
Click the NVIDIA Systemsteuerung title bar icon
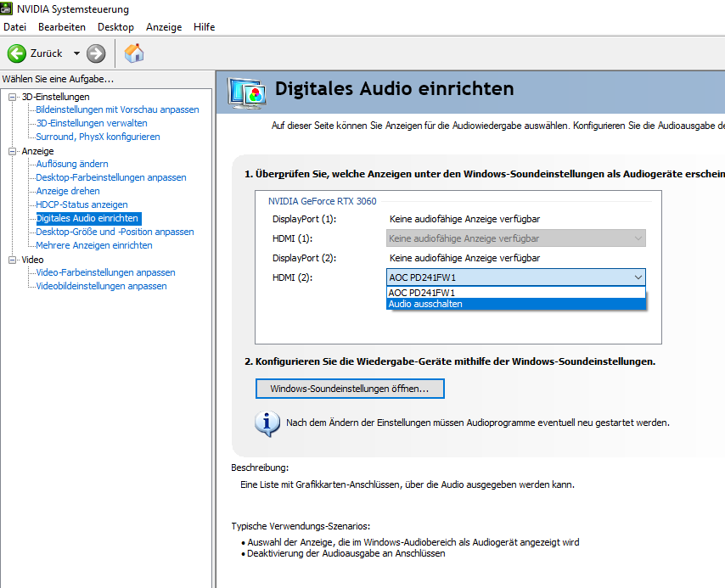tap(6, 8)
